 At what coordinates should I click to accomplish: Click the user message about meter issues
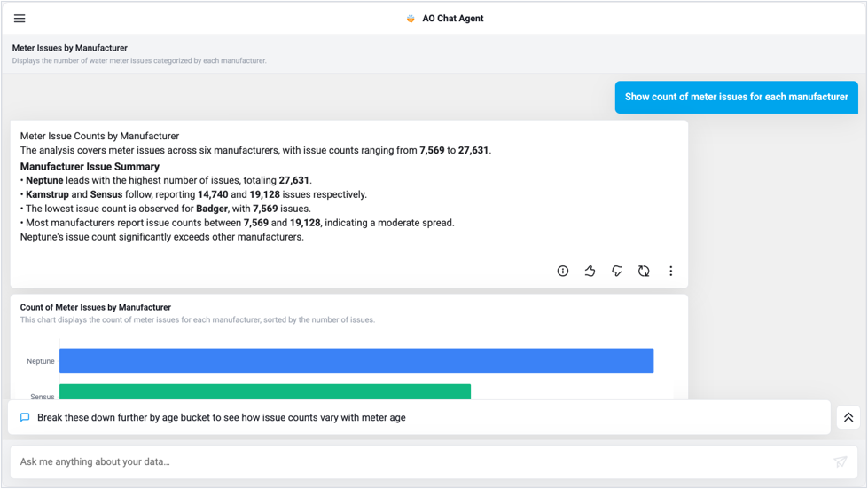(x=736, y=97)
